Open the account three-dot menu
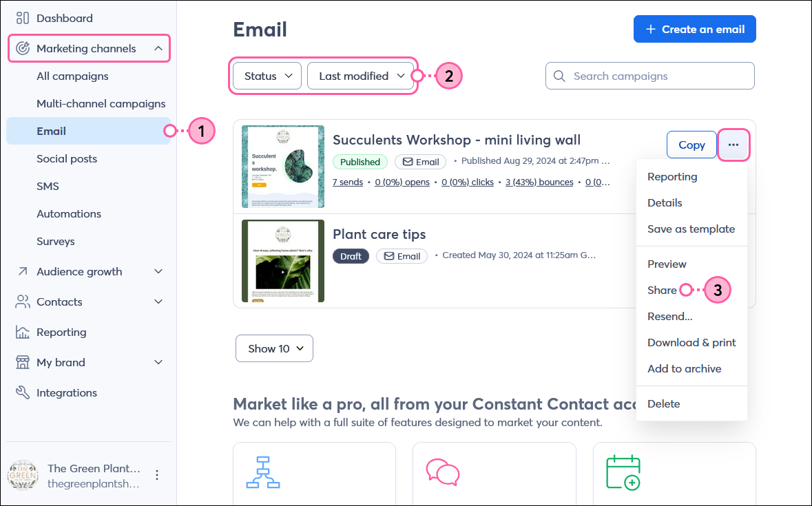Image resolution: width=812 pixels, height=506 pixels. 157,475
